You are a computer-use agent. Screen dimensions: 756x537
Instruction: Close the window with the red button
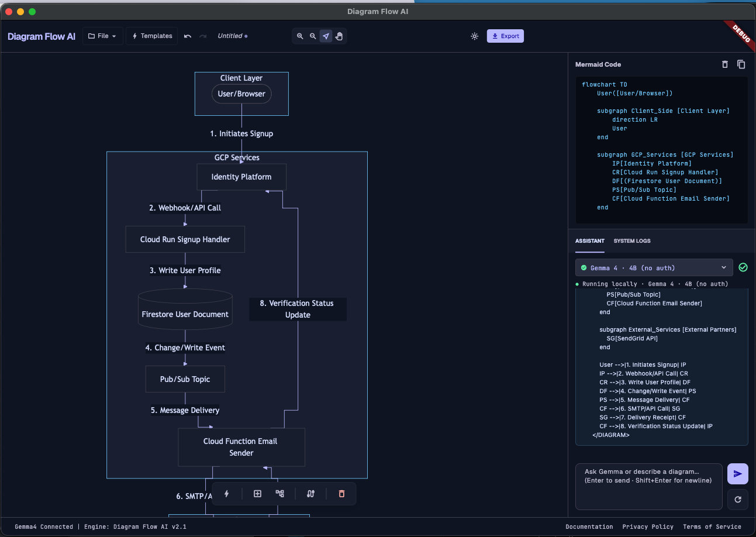(9, 12)
